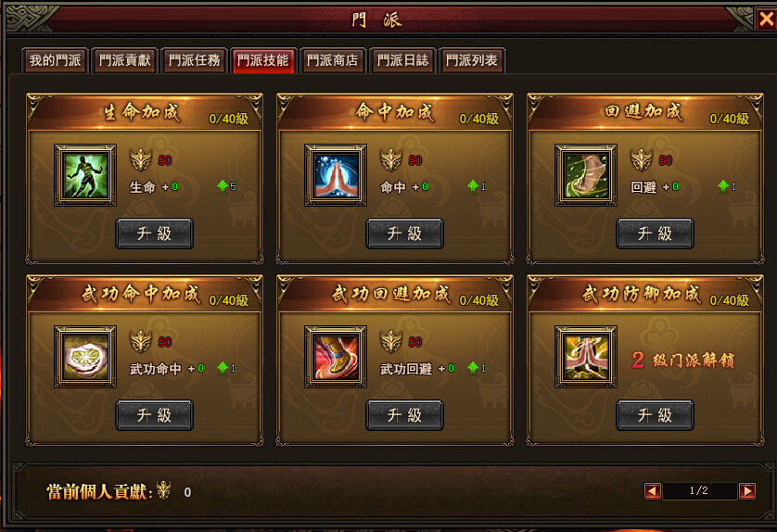
Task: Click the 武功回避加成 red kick icon
Action: pyautogui.click(x=336, y=357)
